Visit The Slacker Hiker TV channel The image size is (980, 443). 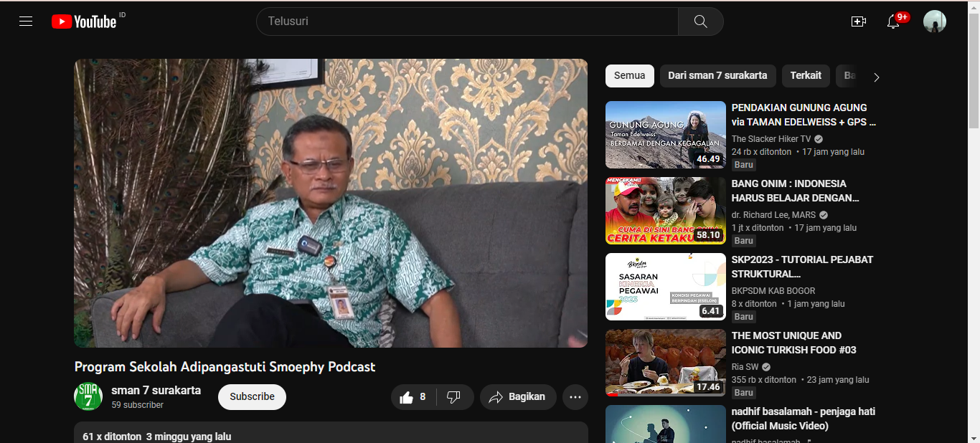pos(771,139)
